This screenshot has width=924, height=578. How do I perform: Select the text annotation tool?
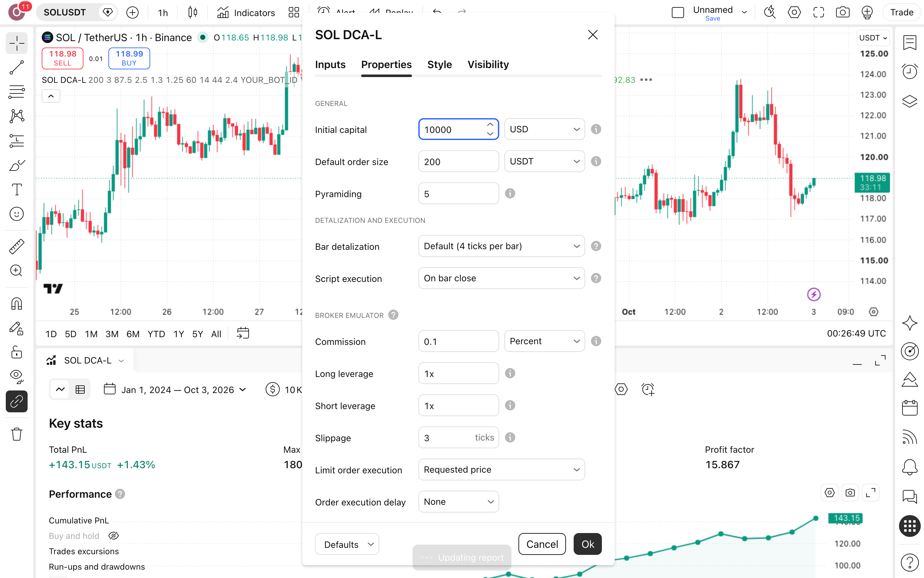pyautogui.click(x=17, y=189)
